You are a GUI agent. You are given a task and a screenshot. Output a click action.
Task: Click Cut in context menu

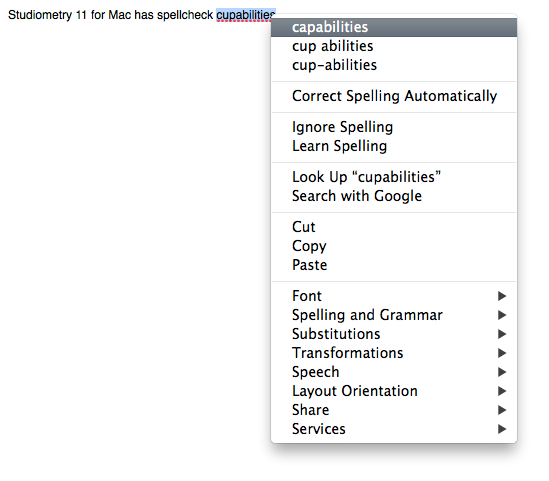(394, 227)
